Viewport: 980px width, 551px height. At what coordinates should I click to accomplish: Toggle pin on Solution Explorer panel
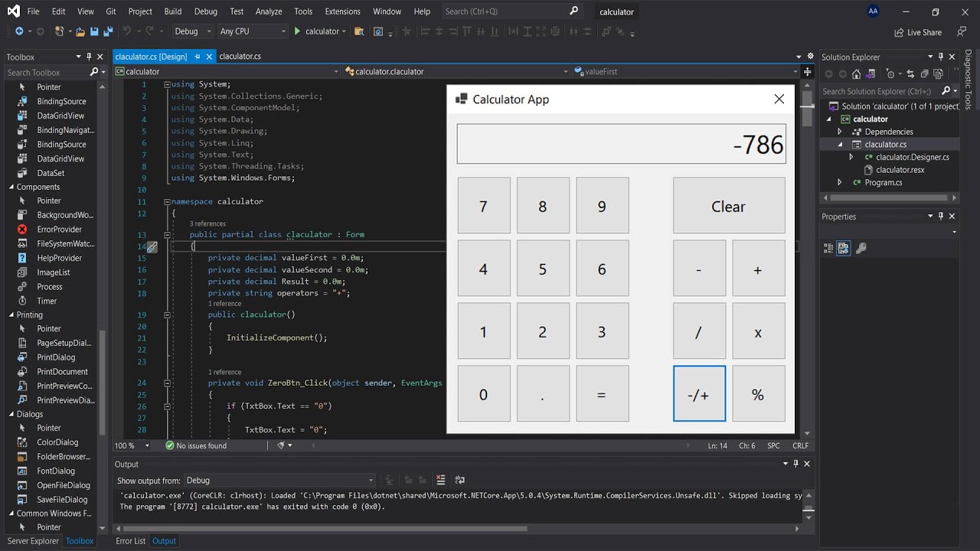(x=942, y=57)
